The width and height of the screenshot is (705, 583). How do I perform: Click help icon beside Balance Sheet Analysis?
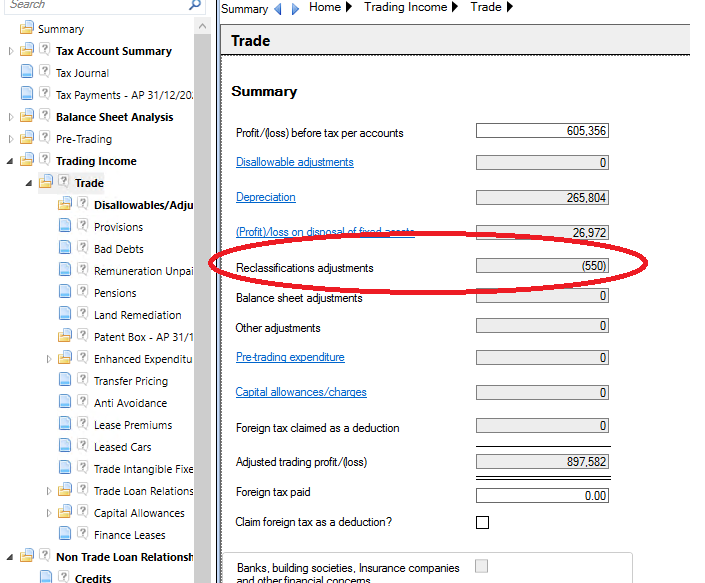[44, 115]
